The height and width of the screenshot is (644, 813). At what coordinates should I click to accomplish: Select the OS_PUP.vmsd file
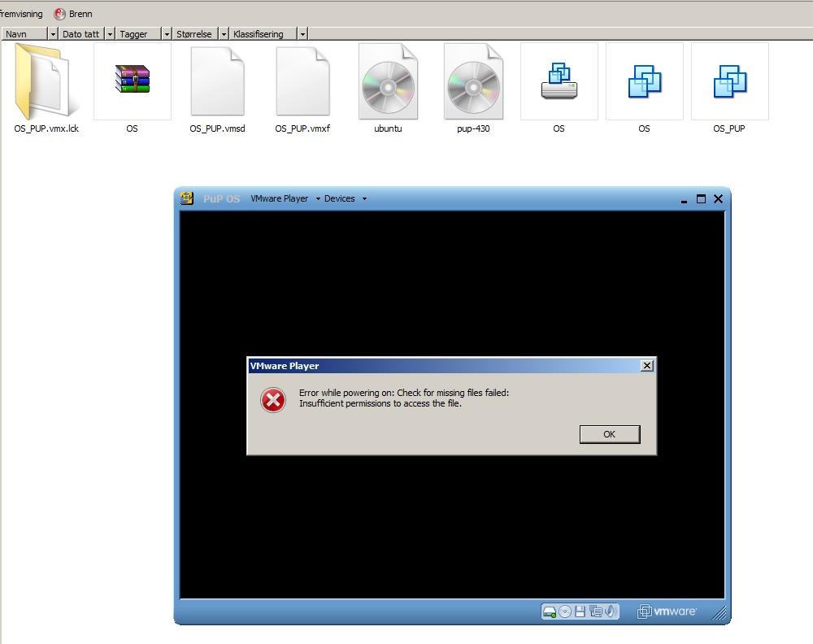[x=217, y=88]
